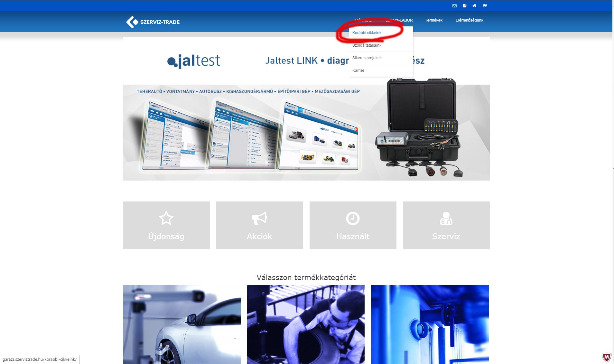Click the McAfee shield icon in the corner
This screenshot has height=364, width=614.
[607, 357]
